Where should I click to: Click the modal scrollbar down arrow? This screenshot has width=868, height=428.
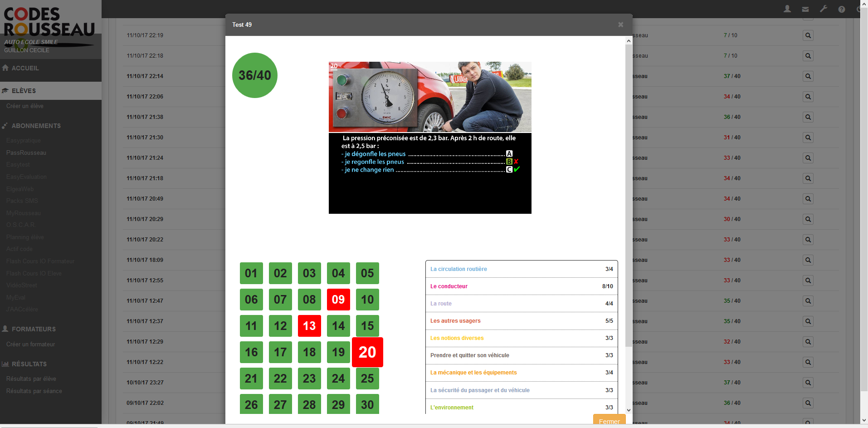pyautogui.click(x=629, y=410)
